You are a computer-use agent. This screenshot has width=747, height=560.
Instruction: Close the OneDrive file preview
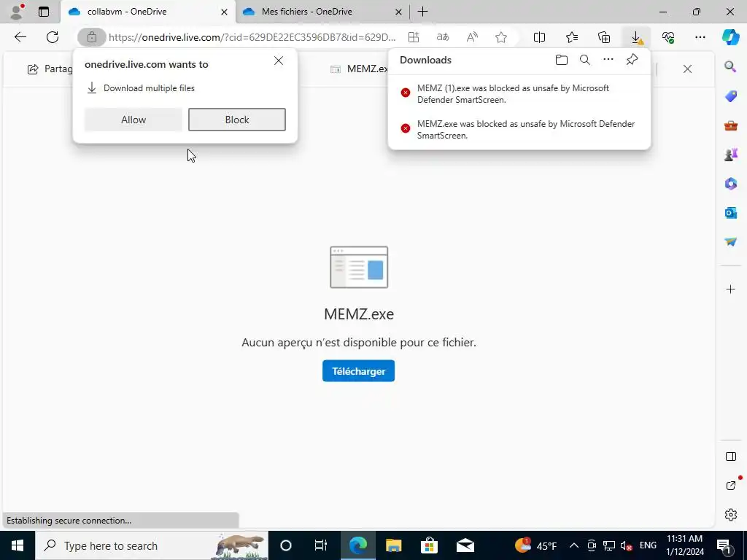pyautogui.click(x=687, y=69)
